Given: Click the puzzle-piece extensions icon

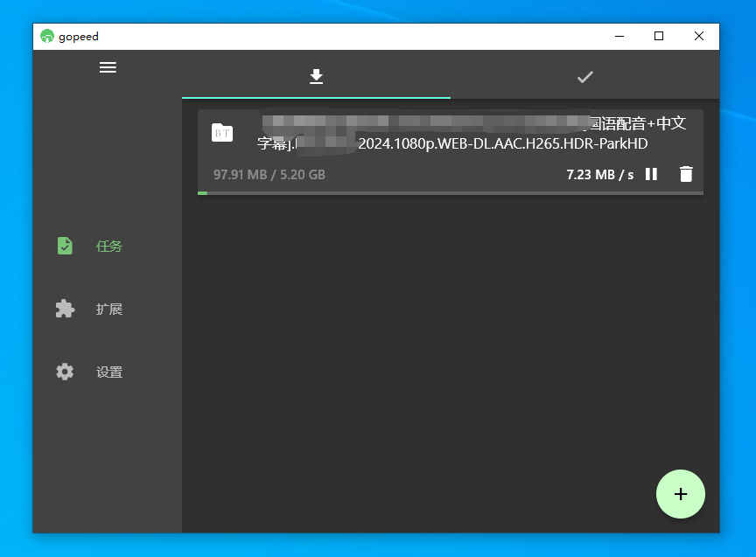Looking at the screenshot, I should pyautogui.click(x=65, y=309).
